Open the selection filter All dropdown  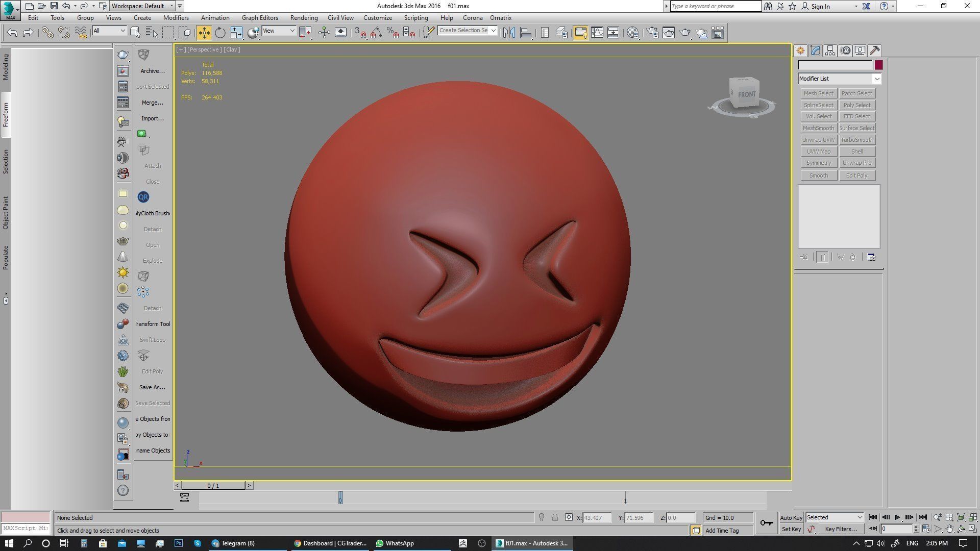(x=109, y=31)
